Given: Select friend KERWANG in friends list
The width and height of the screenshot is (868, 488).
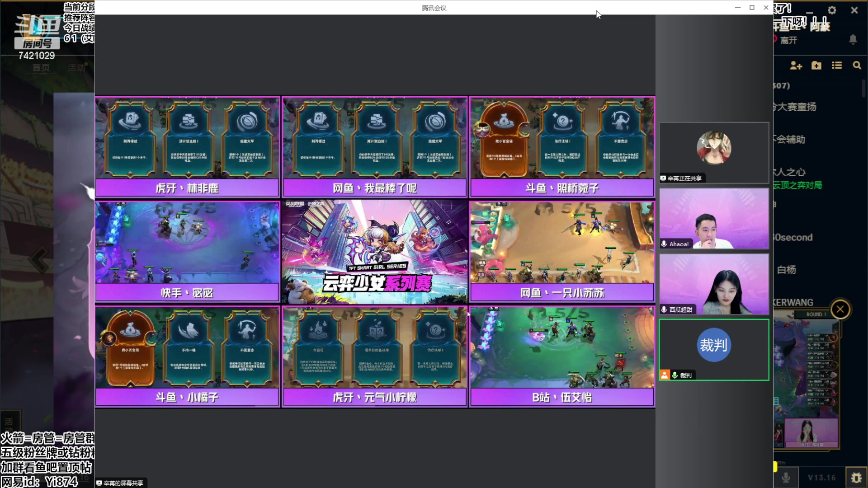Looking at the screenshot, I should point(794,302).
